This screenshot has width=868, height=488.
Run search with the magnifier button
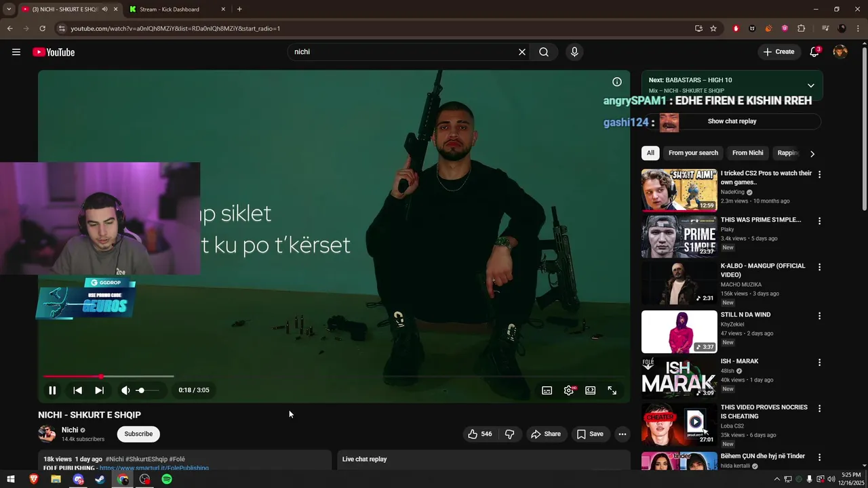tap(544, 52)
